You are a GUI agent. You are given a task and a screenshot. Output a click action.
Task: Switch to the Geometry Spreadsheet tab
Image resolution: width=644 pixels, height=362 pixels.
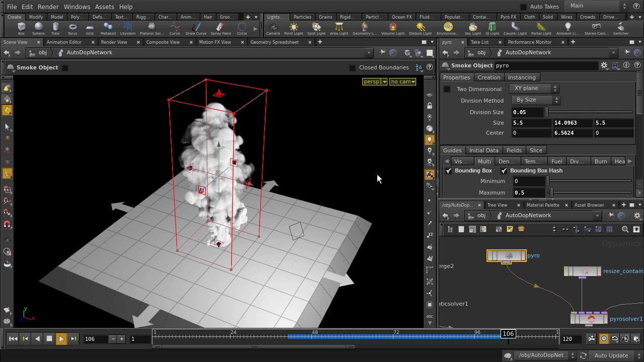275,42
